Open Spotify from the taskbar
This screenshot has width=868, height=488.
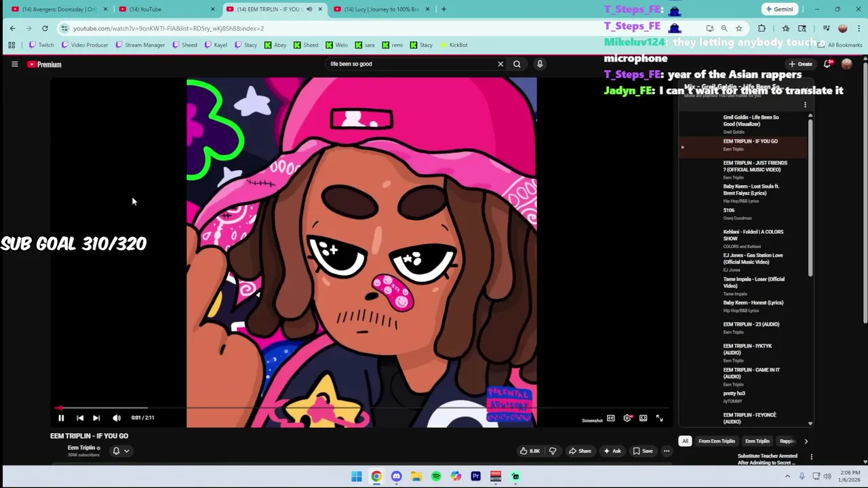pos(436,476)
